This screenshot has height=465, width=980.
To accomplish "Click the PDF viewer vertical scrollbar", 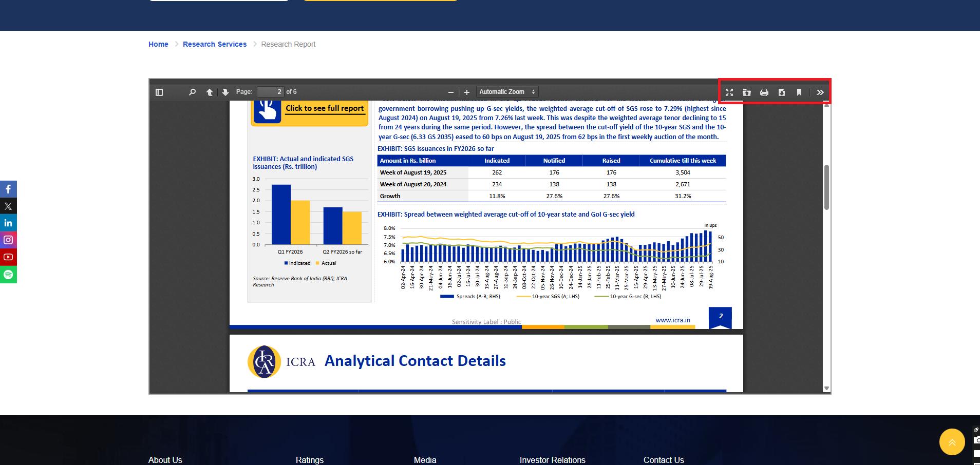I will 826,187.
